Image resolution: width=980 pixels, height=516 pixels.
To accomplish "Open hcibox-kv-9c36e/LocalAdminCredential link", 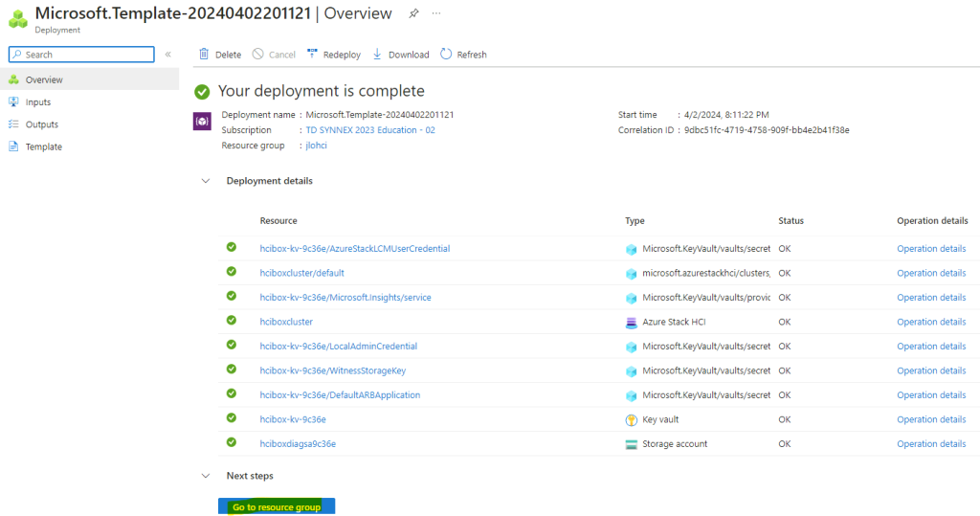I will (x=338, y=346).
